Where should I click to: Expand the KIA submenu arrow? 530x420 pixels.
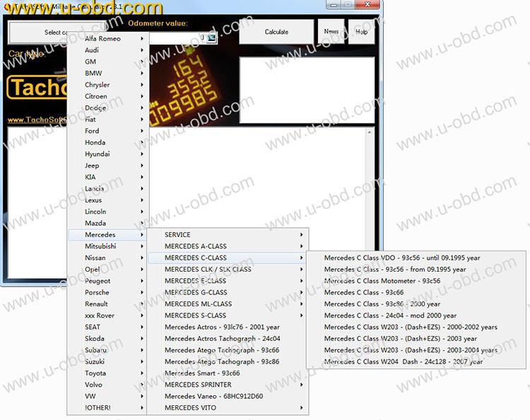click(x=142, y=177)
